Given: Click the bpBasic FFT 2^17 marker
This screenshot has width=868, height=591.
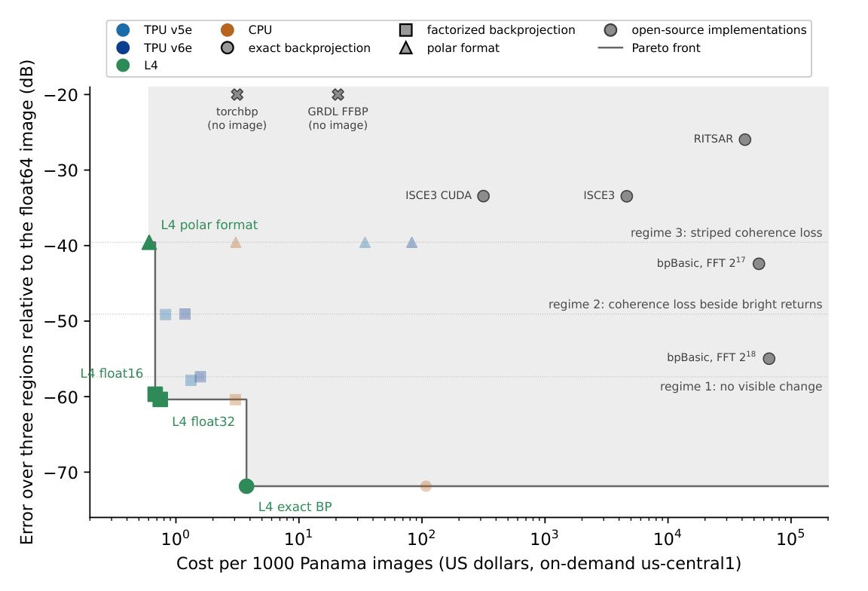Looking at the screenshot, I should 759,264.
